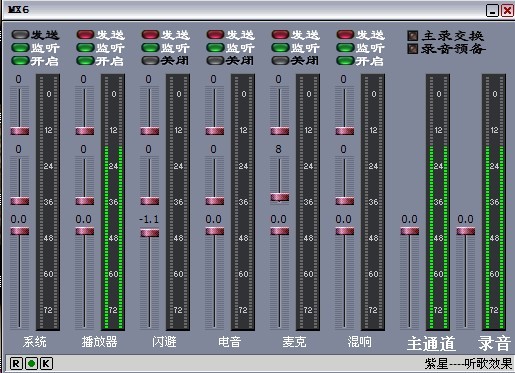Click the top slider knob of 电音 channel
The image size is (515, 373).
(x=215, y=131)
